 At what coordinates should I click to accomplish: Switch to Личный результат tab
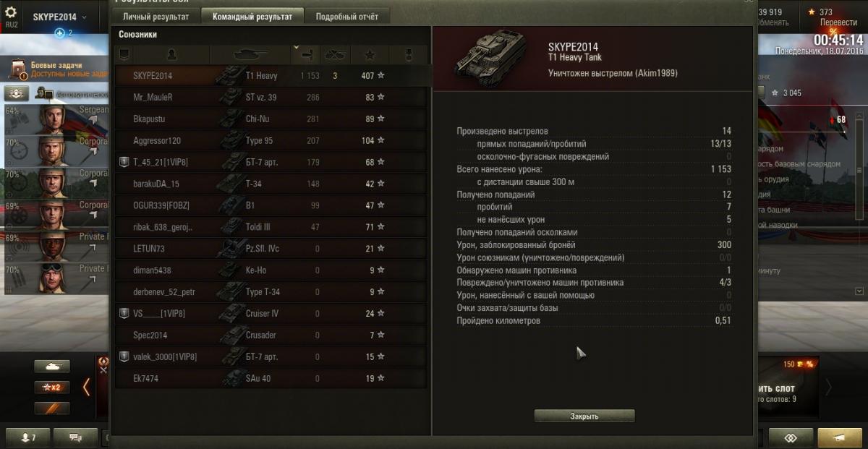pos(156,17)
